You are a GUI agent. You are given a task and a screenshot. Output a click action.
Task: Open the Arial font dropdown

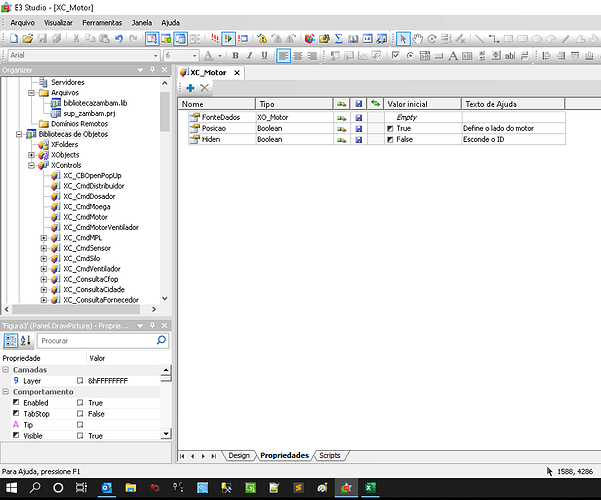(156, 56)
